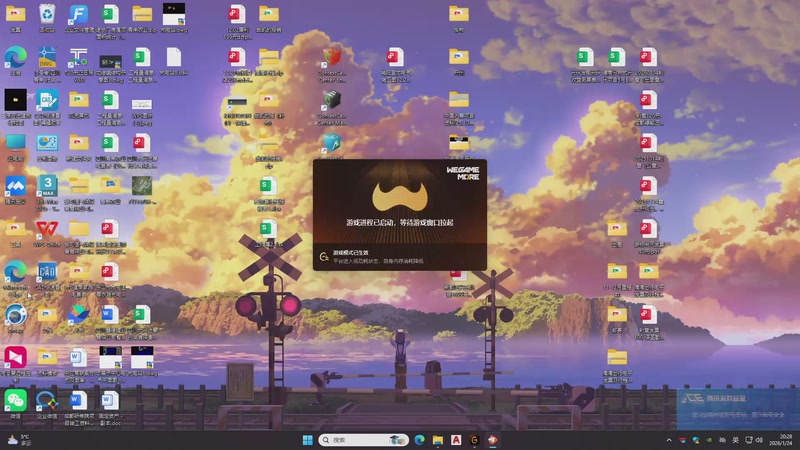Launch the WeCom enterprise WeChat shortcut
800x450 pixels.
point(47,401)
